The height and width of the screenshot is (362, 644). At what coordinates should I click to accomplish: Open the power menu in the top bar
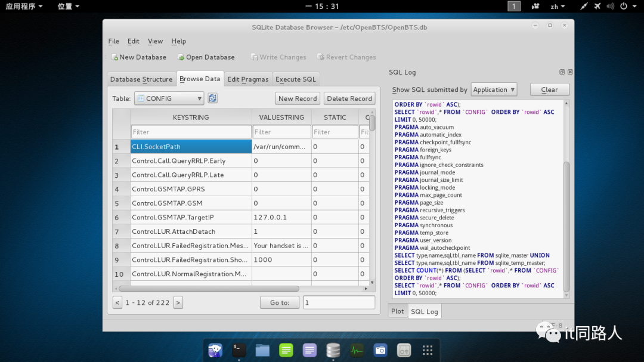(x=627, y=6)
